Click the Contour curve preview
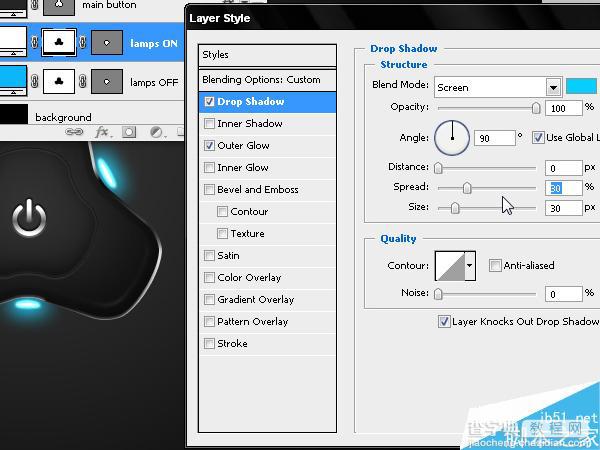 [x=450, y=266]
